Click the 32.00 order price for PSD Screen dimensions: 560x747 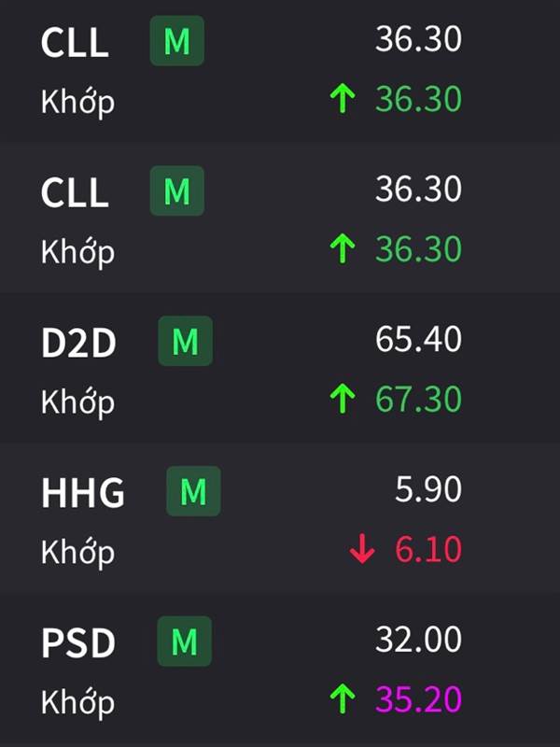tap(418, 639)
